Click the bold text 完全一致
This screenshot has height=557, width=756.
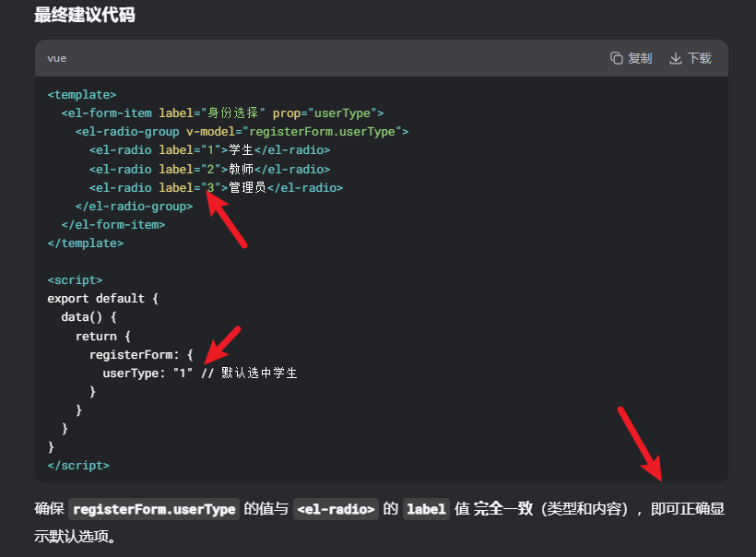[x=503, y=509]
